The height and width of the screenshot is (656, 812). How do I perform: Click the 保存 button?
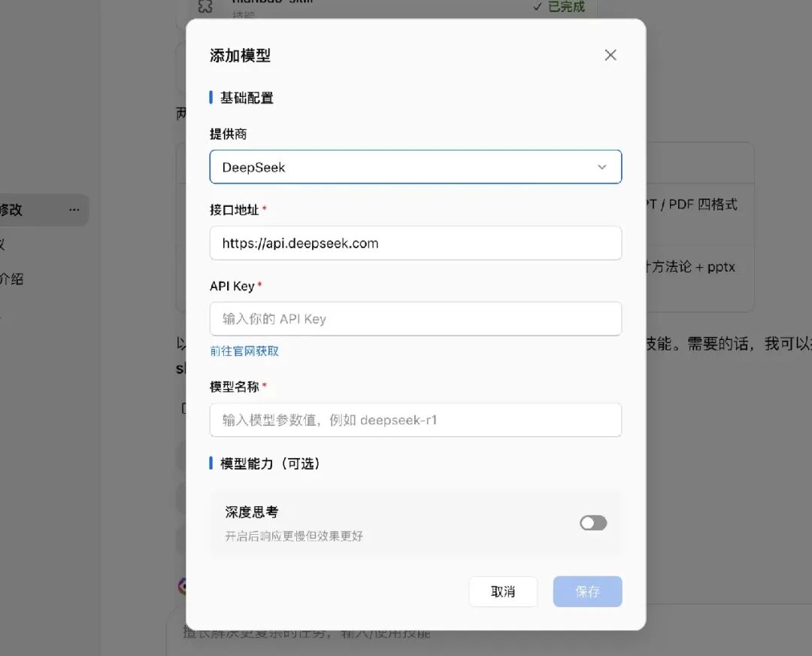coord(587,591)
